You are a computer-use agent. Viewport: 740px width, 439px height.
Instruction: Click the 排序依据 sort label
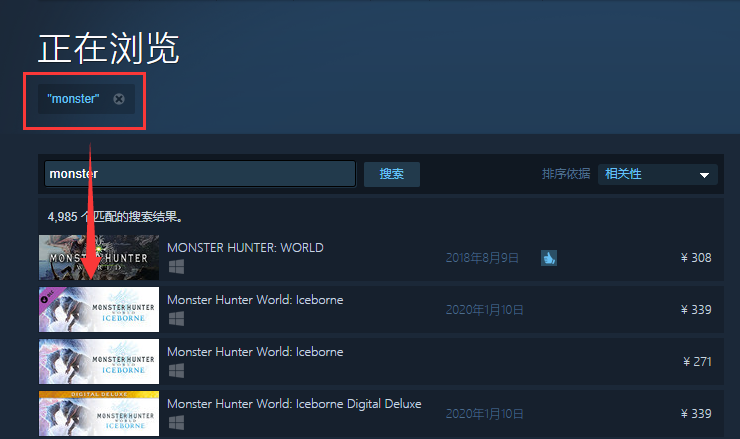[566, 174]
